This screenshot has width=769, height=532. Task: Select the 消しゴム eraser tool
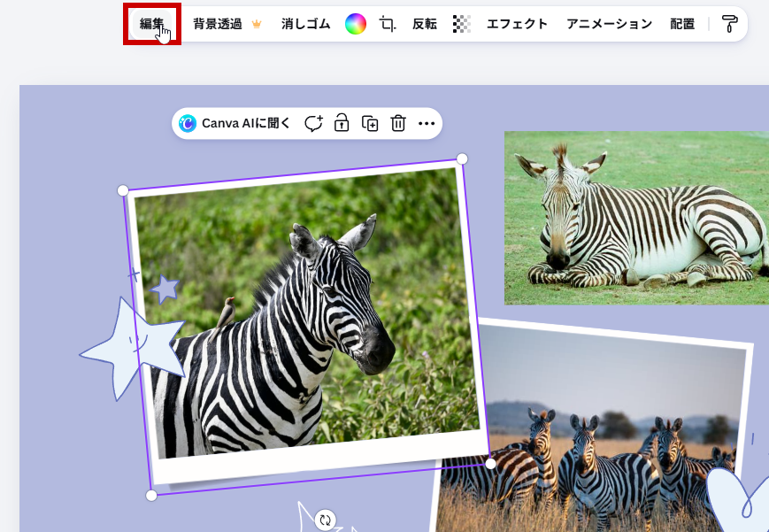(305, 24)
